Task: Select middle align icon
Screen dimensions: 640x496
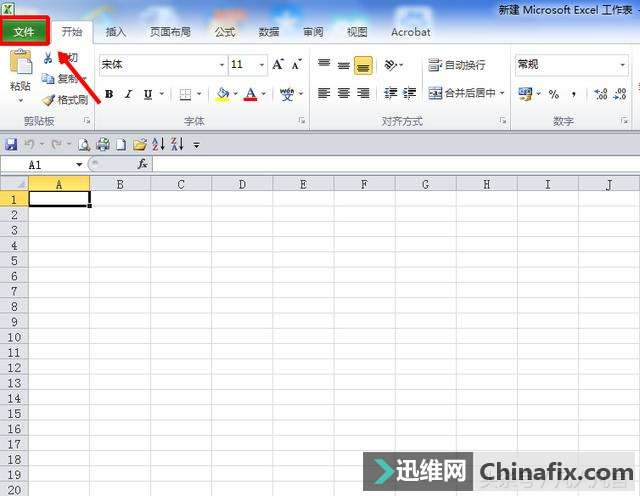Action: point(344,65)
